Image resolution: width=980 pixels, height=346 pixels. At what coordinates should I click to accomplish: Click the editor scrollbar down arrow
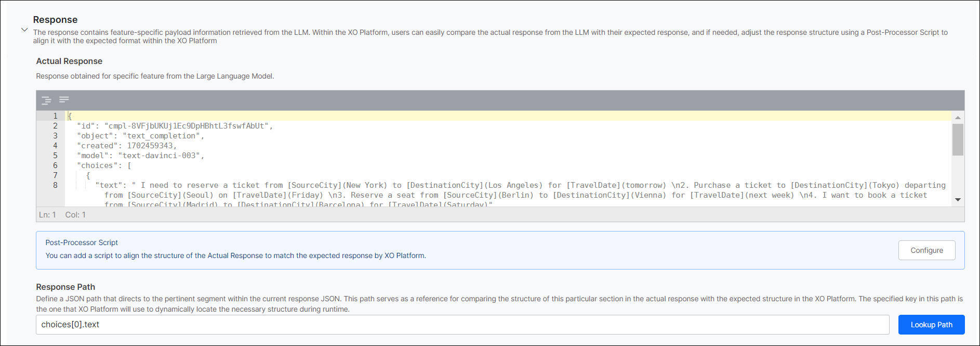point(958,200)
